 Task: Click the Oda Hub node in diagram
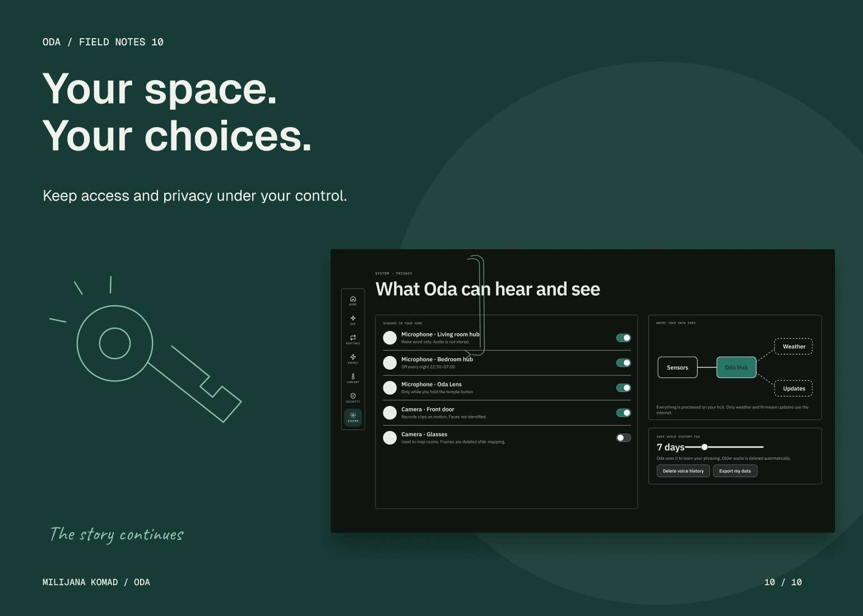click(736, 367)
